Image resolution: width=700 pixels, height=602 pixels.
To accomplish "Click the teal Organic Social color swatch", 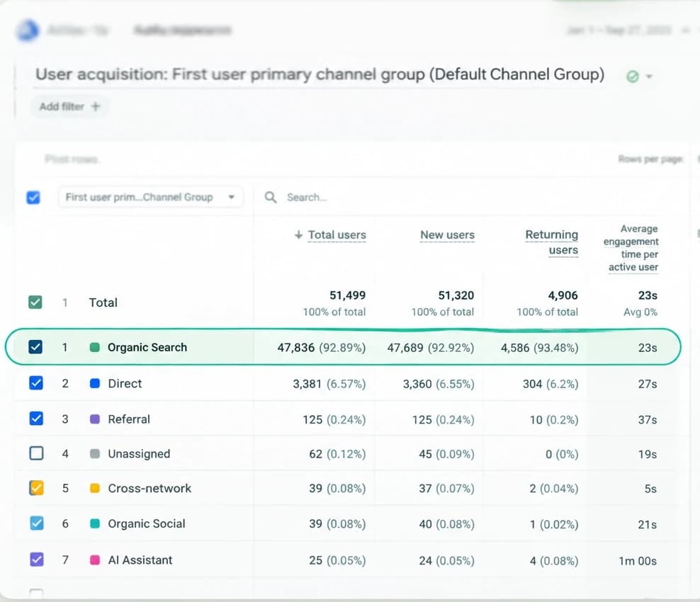I will point(95,523).
